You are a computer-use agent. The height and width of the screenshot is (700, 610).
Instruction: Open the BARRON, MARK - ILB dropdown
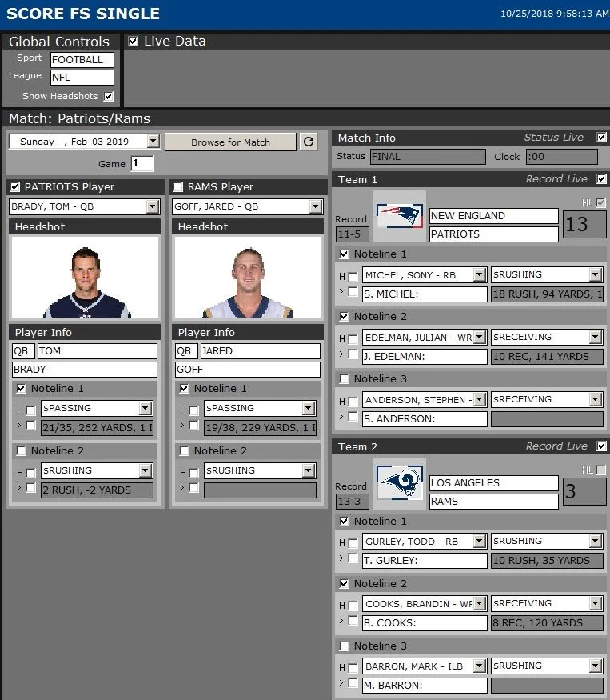point(479,666)
